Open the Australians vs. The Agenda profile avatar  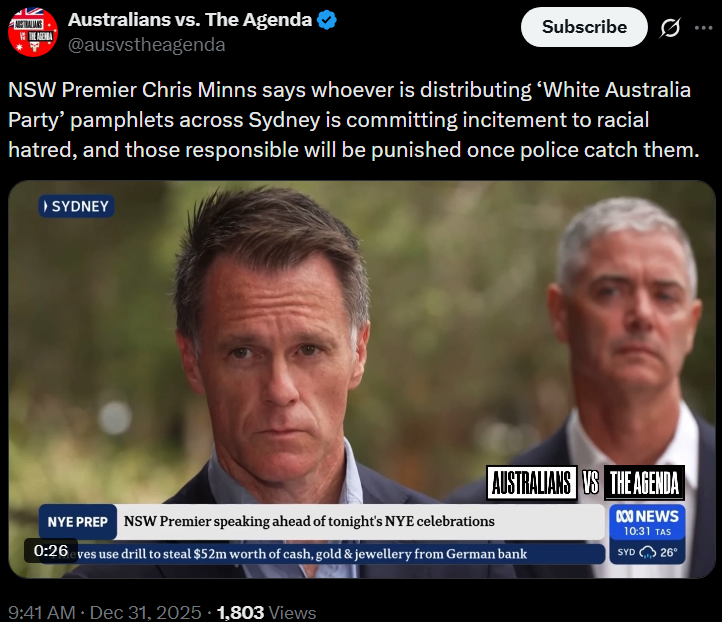pos(33,32)
